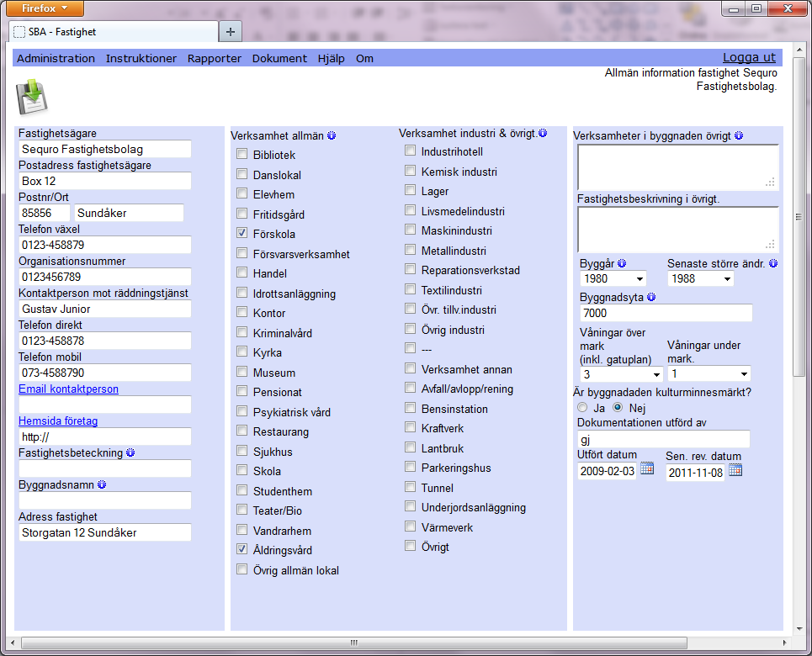Uncheck the Förskola checkbox

241,233
